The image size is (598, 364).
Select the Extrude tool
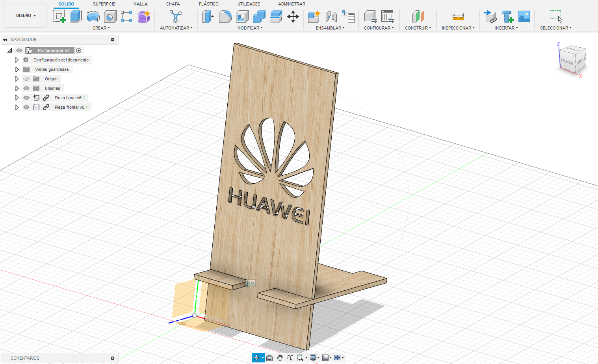coord(76,17)
